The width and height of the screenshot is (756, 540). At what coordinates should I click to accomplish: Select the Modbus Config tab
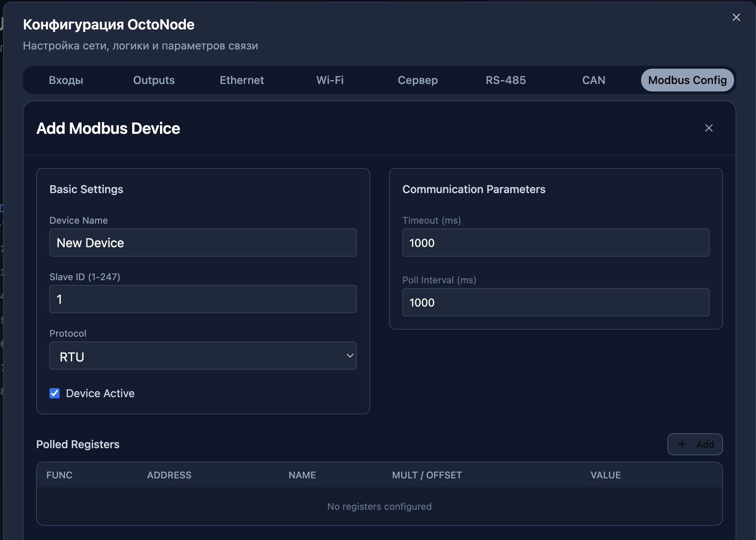coord(687,80)
